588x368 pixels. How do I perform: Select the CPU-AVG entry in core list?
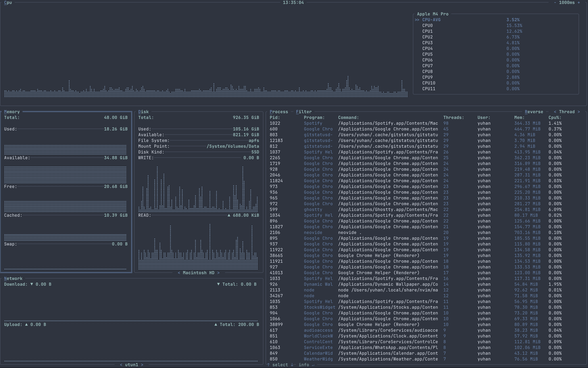click(x=431, y=20)
